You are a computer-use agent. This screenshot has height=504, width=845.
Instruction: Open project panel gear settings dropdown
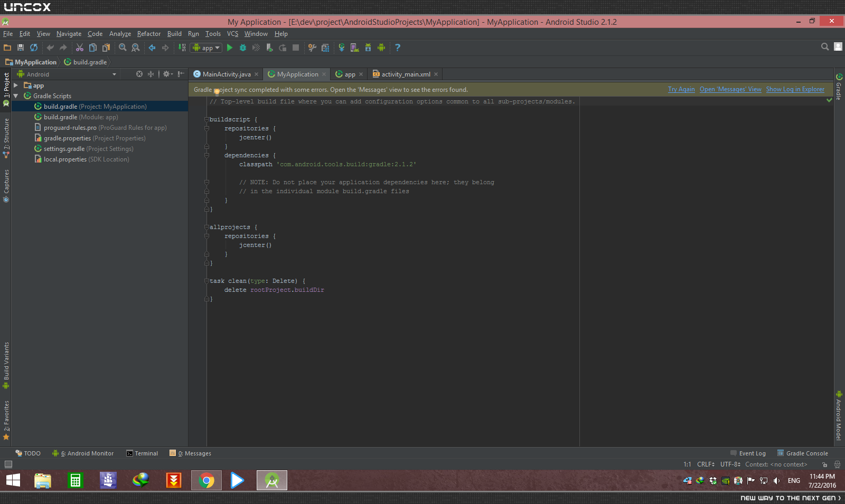pos(168,74)
